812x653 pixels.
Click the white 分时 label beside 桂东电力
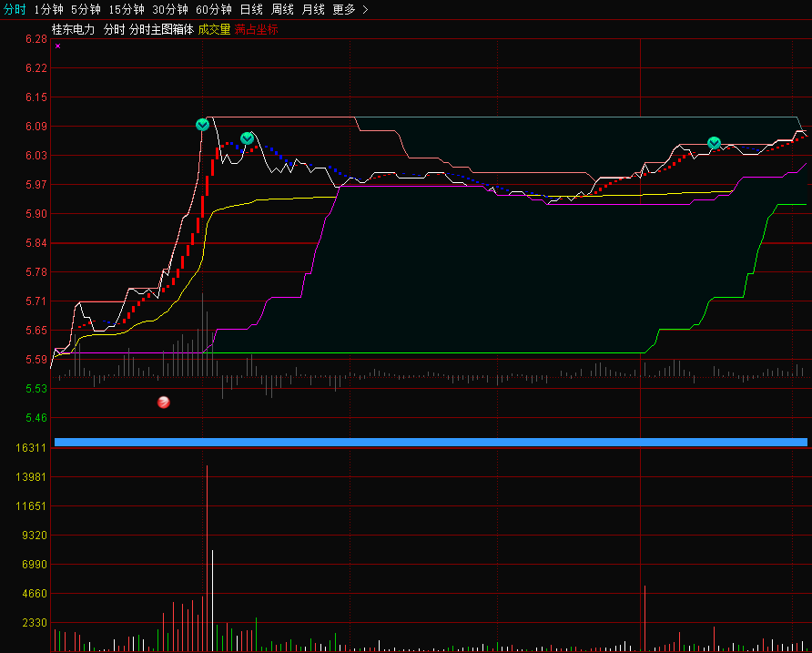(x=115, y=29)
